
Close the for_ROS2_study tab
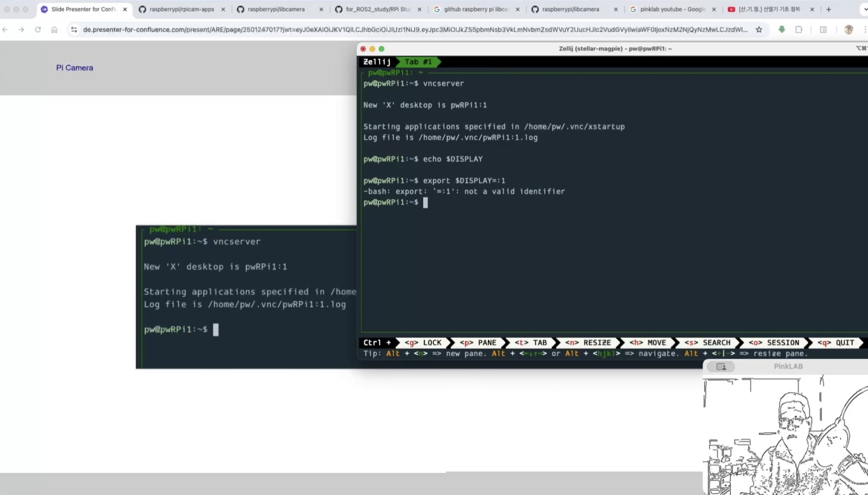point(419,9)
